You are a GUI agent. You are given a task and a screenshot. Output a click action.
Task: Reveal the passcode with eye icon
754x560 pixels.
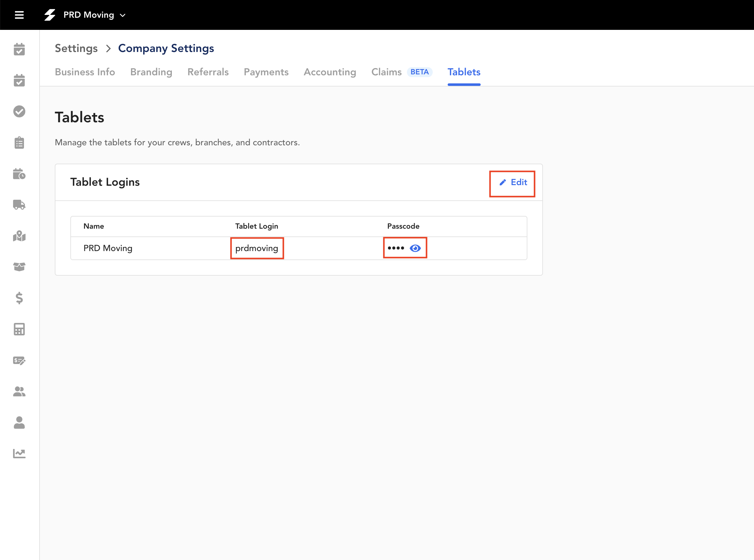[415, 248]
